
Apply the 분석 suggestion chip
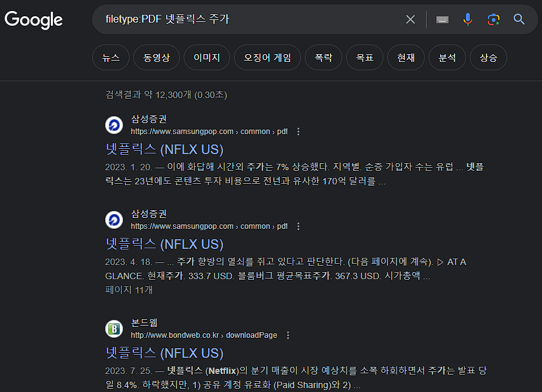[447, 57]
